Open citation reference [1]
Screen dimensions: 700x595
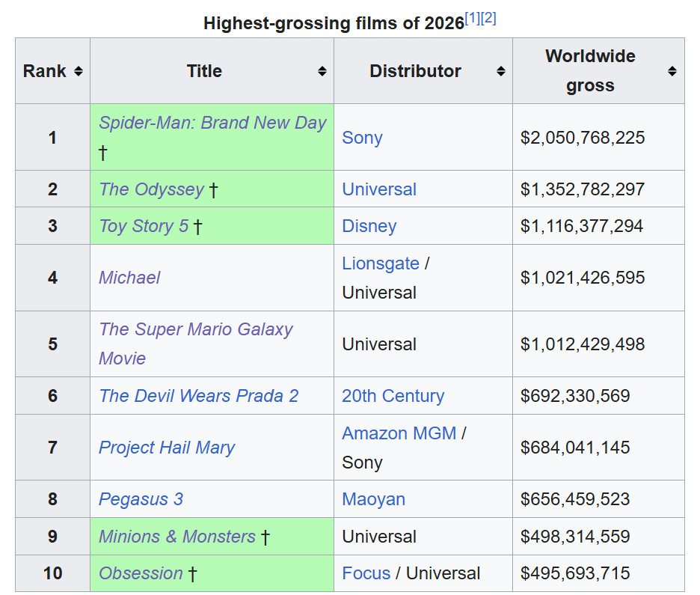(473, 18)
